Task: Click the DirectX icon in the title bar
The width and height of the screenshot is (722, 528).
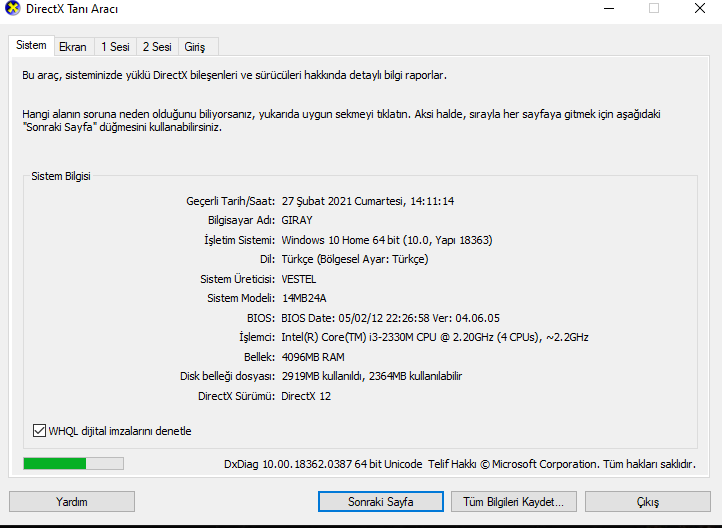Action: click(x=12, y=8)
